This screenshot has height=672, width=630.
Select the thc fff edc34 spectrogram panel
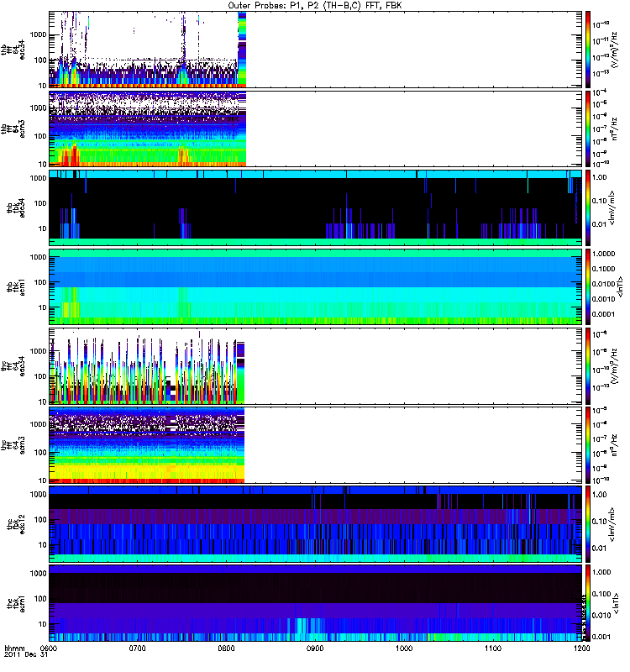point(316,366)
